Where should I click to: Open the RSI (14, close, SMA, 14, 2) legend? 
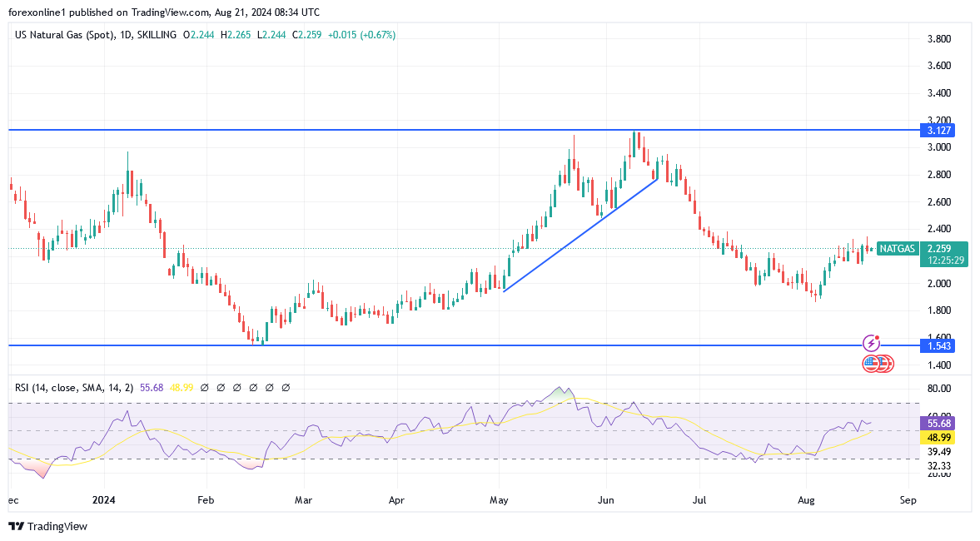click(x=74, y=388)
